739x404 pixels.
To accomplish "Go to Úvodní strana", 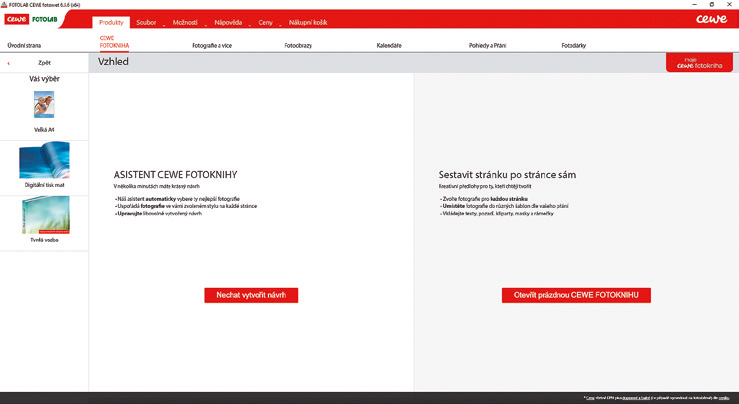I will tap(24, 46).
